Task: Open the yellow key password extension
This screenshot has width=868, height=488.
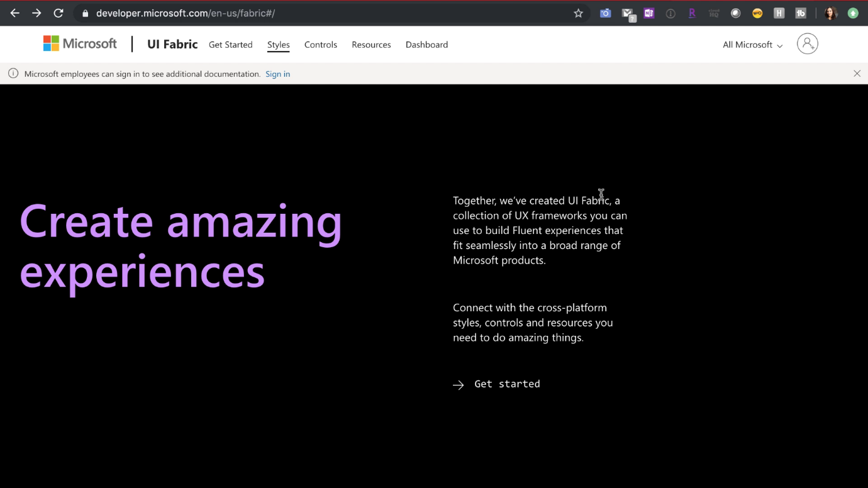Action: pos(757,13)
